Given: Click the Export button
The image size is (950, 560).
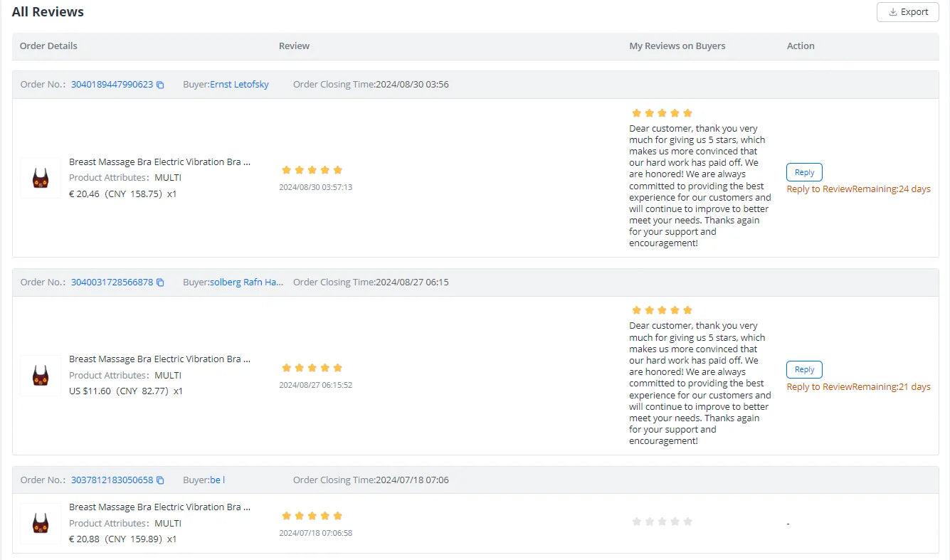Looking at the screenshot, I should coord(907,12).
